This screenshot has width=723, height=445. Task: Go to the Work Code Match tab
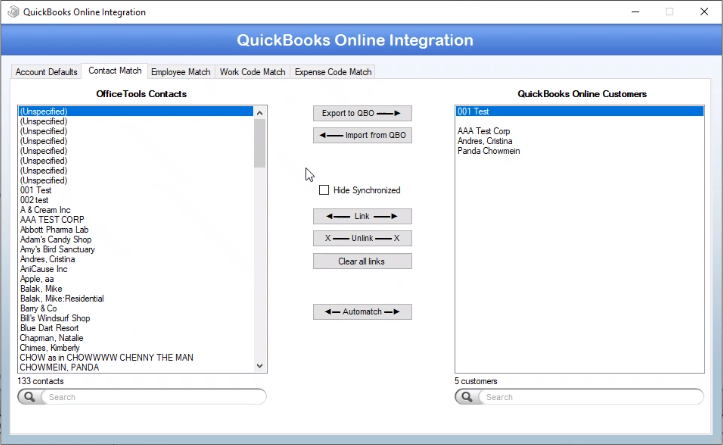[252, 72]
